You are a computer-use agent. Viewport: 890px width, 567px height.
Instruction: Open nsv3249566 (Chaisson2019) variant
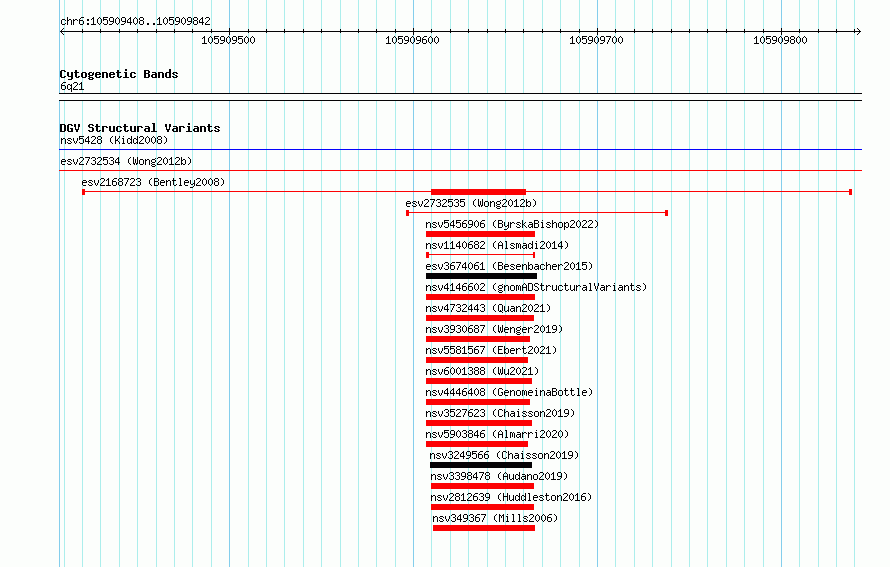[504, 455]
